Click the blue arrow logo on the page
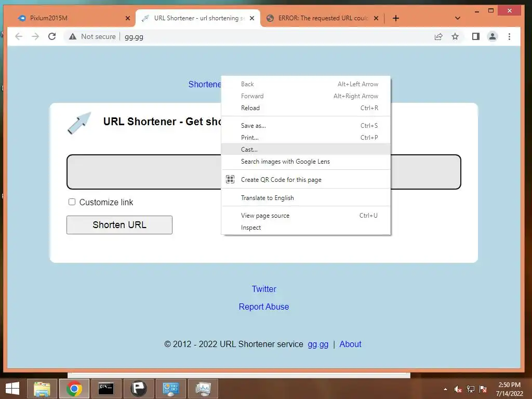This screenshot has width=532, height=399. click(x=79, y=123)
